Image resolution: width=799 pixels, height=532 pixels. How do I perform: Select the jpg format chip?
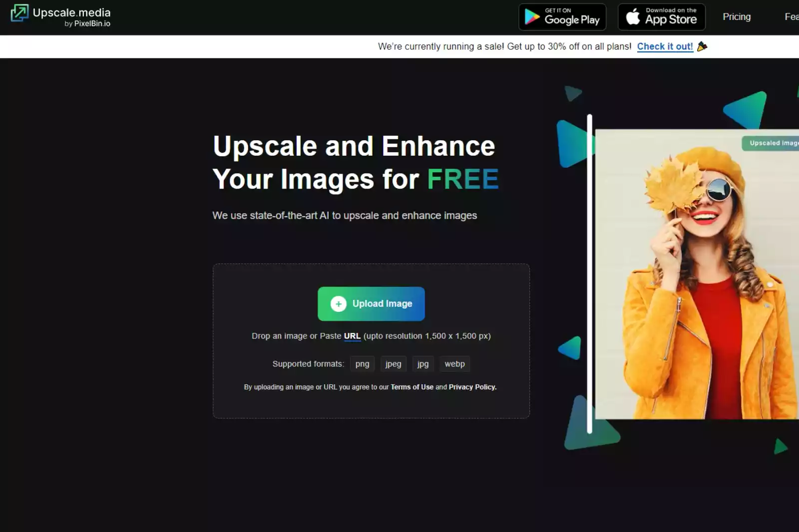pyautogui.click(x=423, y=364)
